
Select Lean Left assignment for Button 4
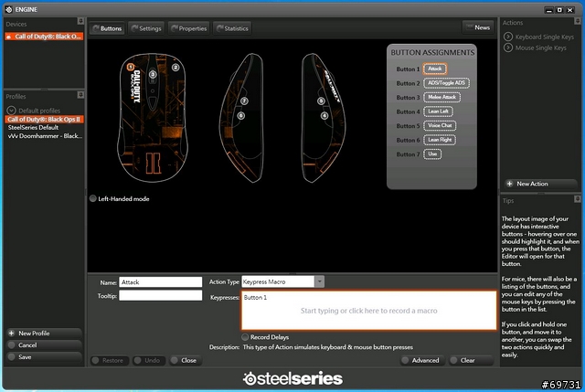[438, 111]
